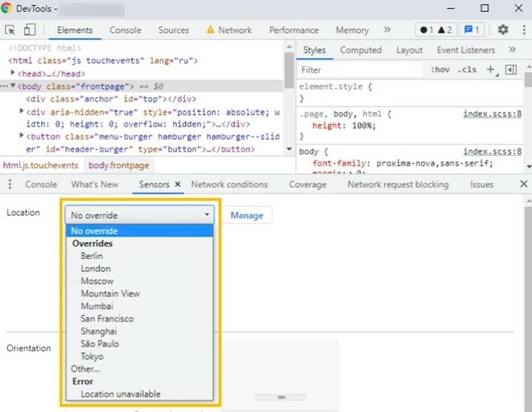Switch to the main Console tab
The height and width of the screenshot is (412, 532).
125,30
